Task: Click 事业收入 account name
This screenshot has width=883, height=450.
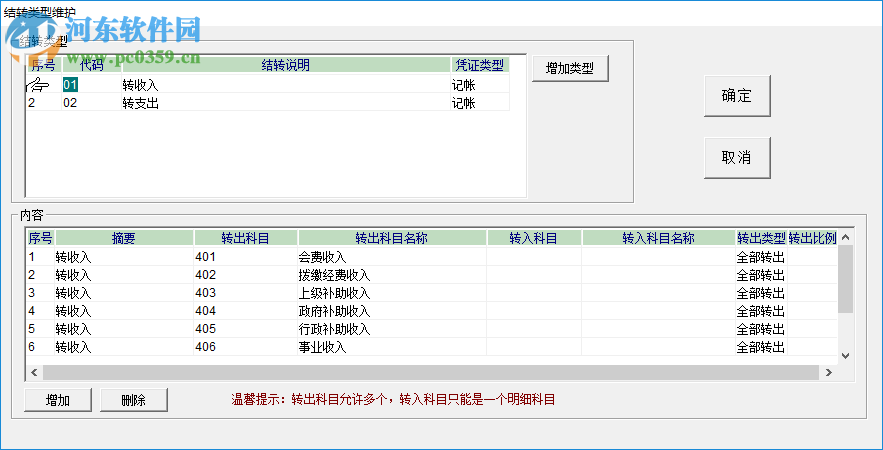Action: (322, 348)
